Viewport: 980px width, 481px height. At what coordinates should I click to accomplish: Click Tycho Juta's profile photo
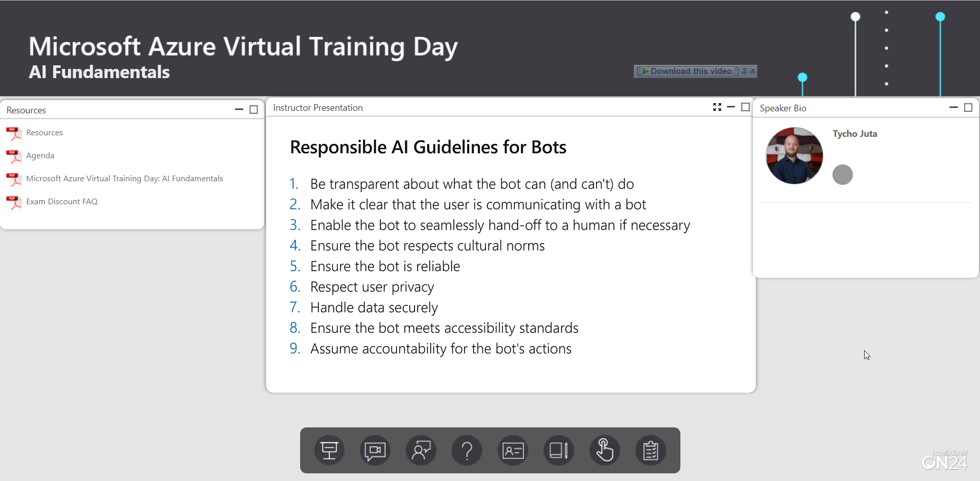point(794,155)
